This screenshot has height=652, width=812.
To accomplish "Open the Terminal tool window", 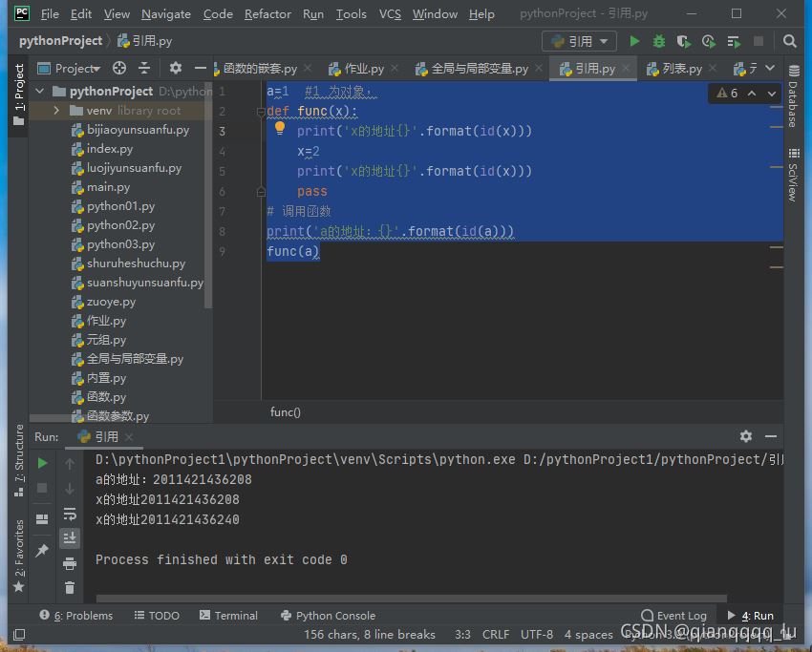I will 227,616.
